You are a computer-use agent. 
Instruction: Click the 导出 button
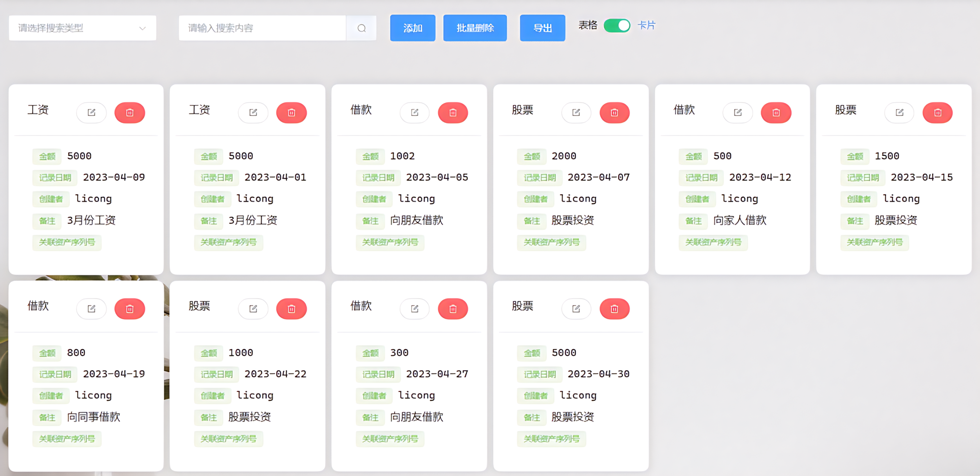point(542,28)
